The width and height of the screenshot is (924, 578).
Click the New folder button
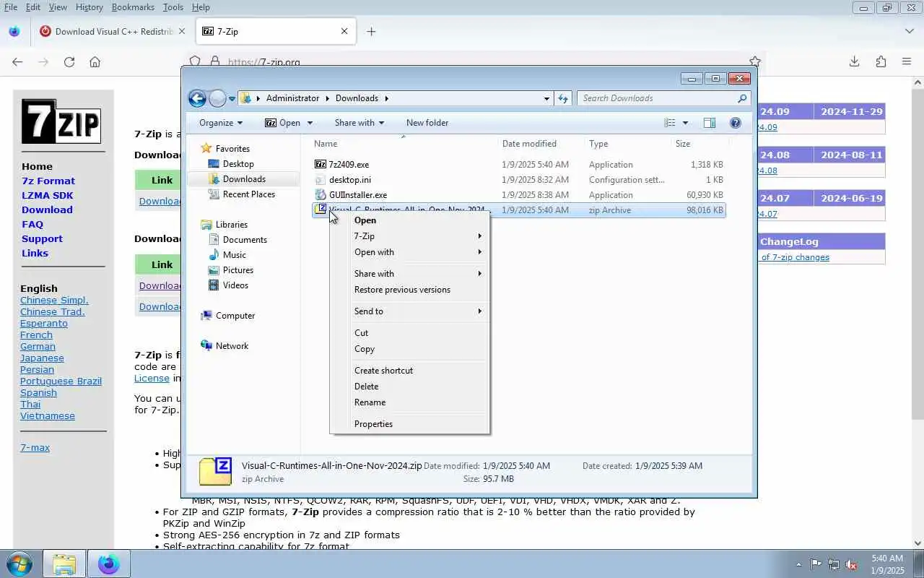(x=427, y=123)
